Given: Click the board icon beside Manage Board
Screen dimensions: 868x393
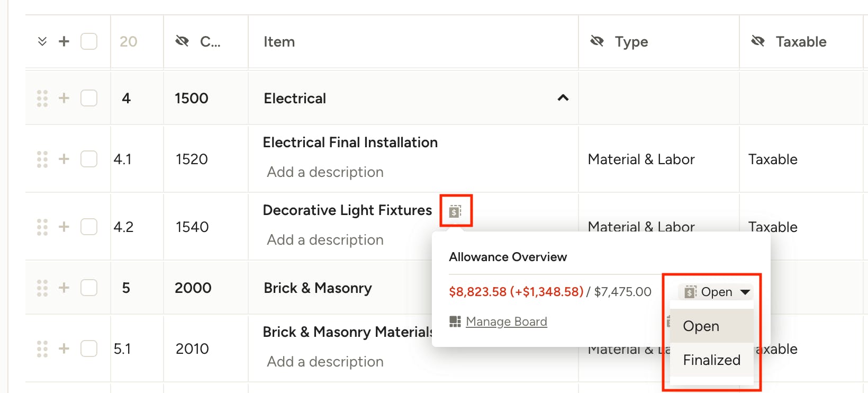Looking at the screenshot, I should 455,321.
